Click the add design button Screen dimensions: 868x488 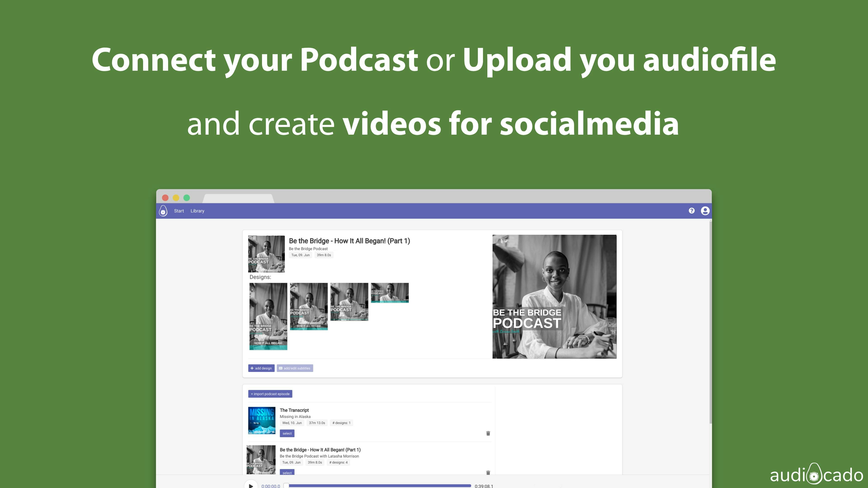coord(261,368)
